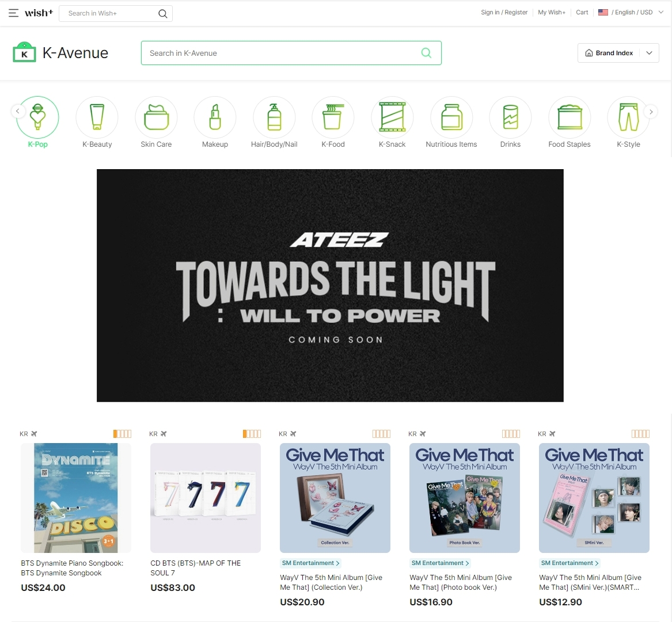Click the magnifier icon in Wish+ search
Viewport: 672px width, 622px height.
click(x=163, y=14)
